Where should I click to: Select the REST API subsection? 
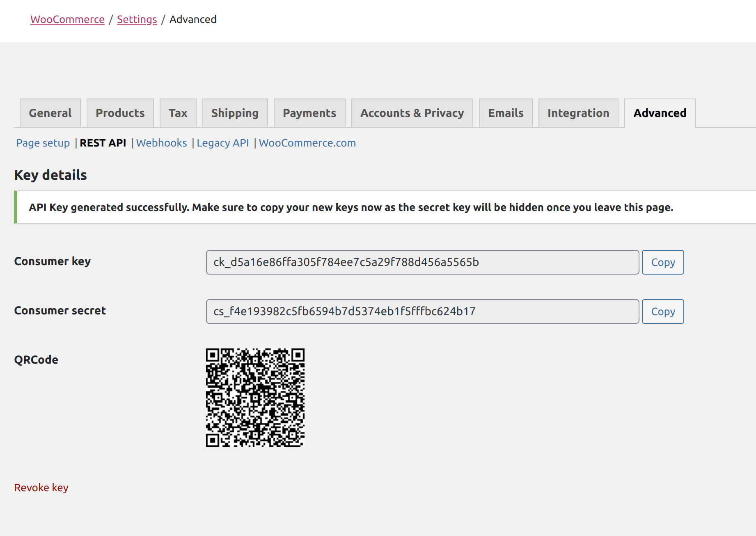click(x=103, y=143)
